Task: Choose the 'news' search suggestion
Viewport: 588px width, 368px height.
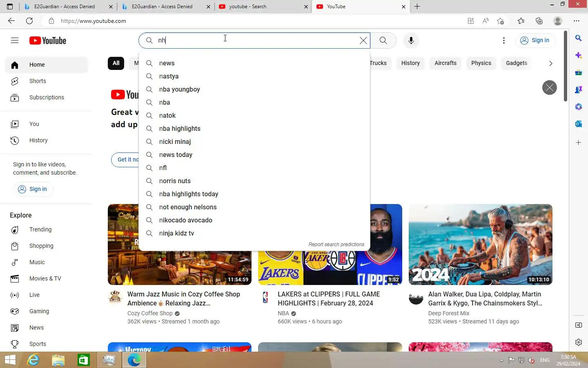Action: click(254, 63)
